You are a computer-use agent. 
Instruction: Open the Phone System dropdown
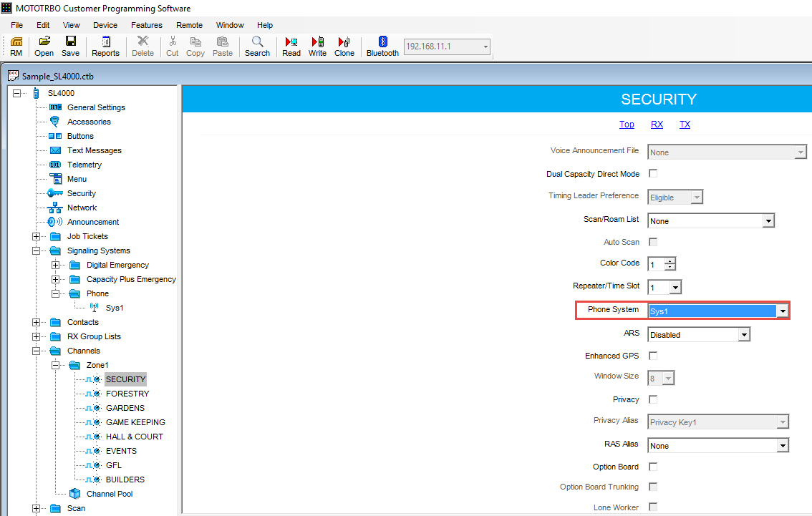[783, 311]
